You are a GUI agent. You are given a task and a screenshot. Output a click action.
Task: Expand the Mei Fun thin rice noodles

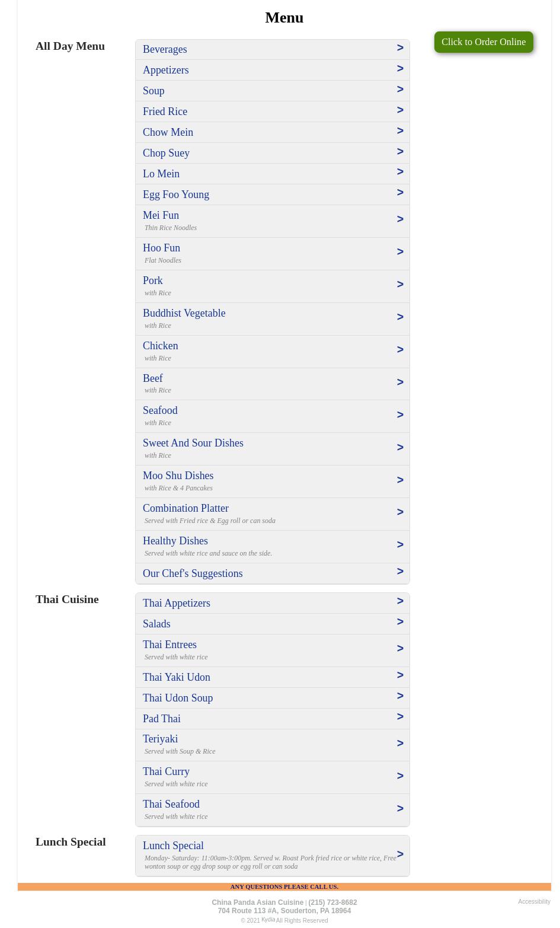161,216
